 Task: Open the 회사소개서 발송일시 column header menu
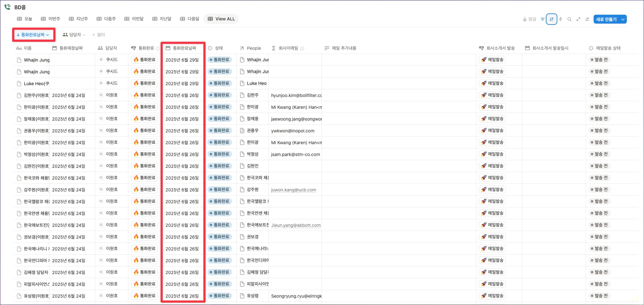(x=554, y=48)
